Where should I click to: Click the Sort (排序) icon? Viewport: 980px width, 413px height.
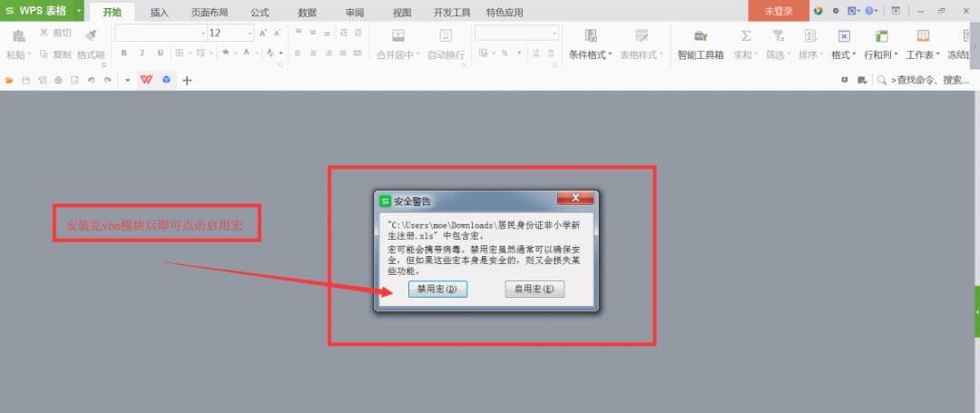click(x=810, y=35)
